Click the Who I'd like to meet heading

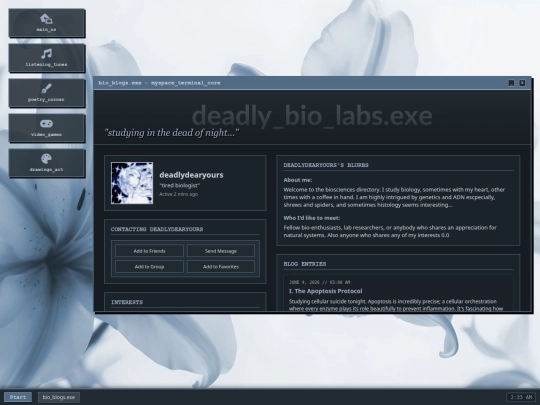(x=312, y=218)
